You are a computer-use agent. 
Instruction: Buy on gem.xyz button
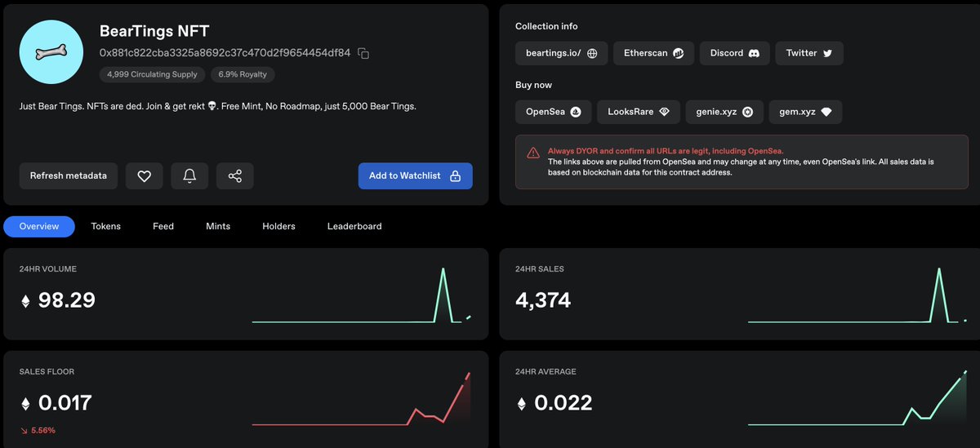[805, 112]
